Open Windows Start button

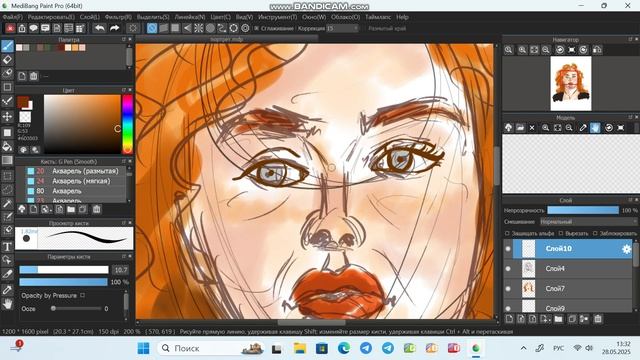(x=143, y=348)
